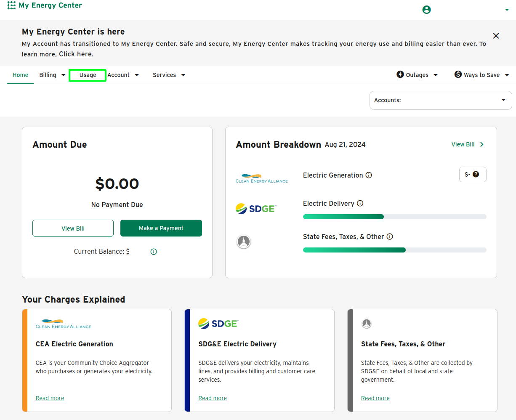
Task: Expand the Billing dropdown arrow
Action: tap(63, 75)
